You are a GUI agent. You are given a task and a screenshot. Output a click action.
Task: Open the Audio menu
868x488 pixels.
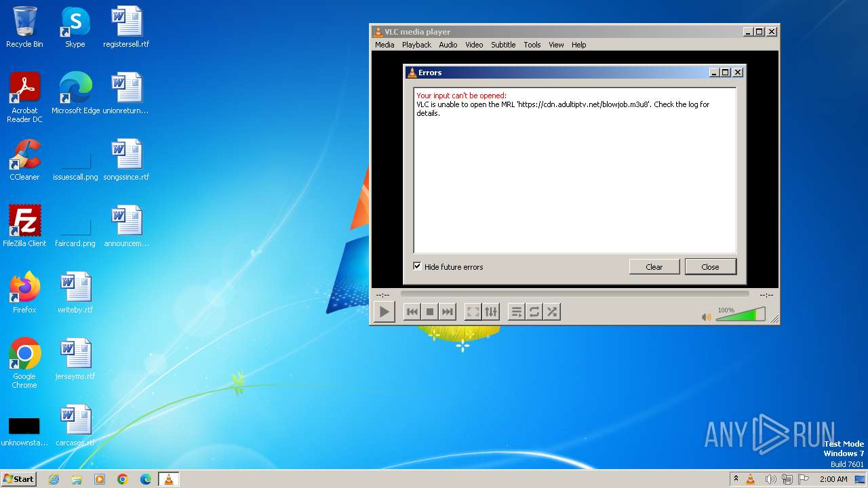(x=448, y=45)
